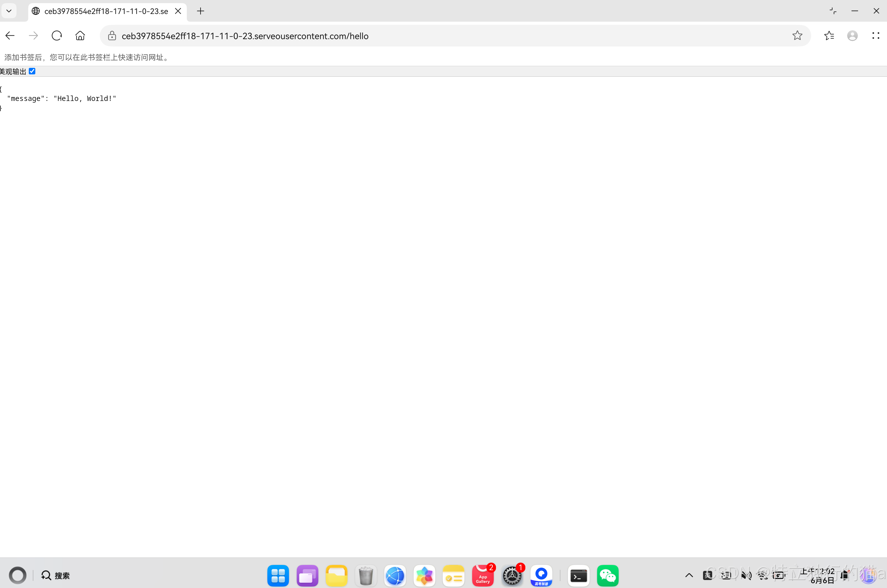
Task: Open the yellow notes app
Action: point(453,575)
